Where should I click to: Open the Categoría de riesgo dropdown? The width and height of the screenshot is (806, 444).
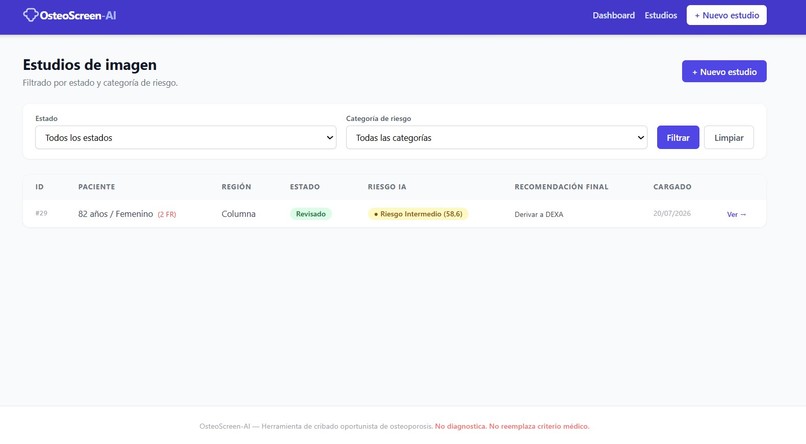pos(497,138)
